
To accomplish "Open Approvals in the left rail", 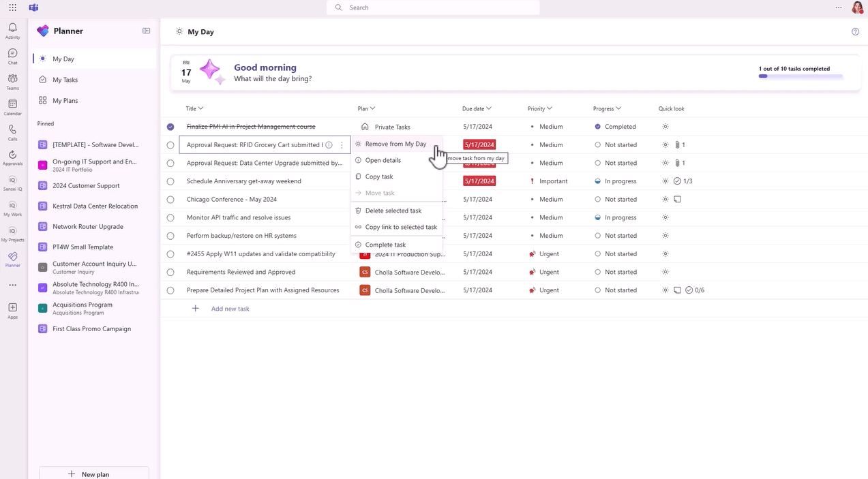I will [12, 157].
